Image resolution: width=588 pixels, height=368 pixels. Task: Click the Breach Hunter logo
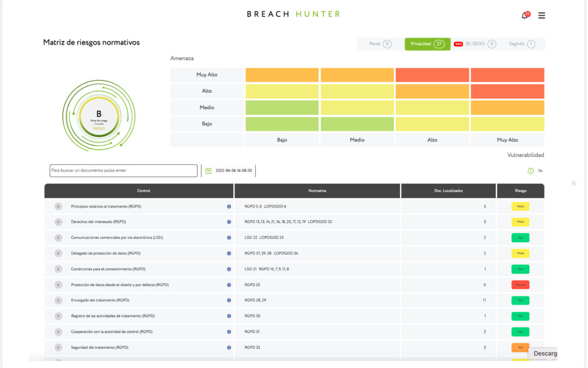tap(293, 14)
